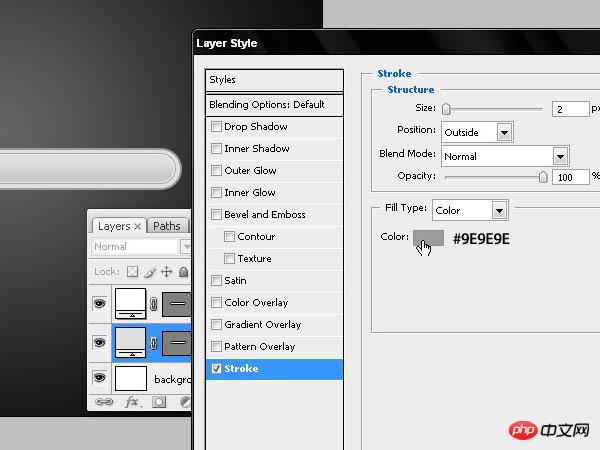Image resolution: width=600 pixels, height=450 pixels.
Task: Enable Satin effect checkbox
Action: [x=216, y=280]
